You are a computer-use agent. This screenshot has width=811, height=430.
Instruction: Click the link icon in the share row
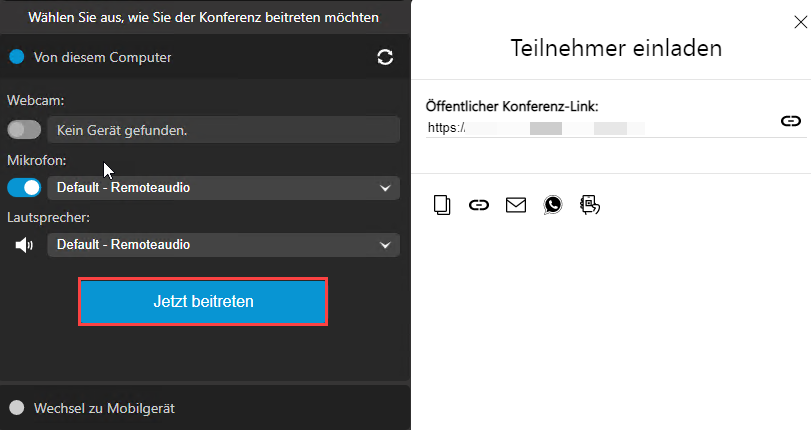point(478,205)
